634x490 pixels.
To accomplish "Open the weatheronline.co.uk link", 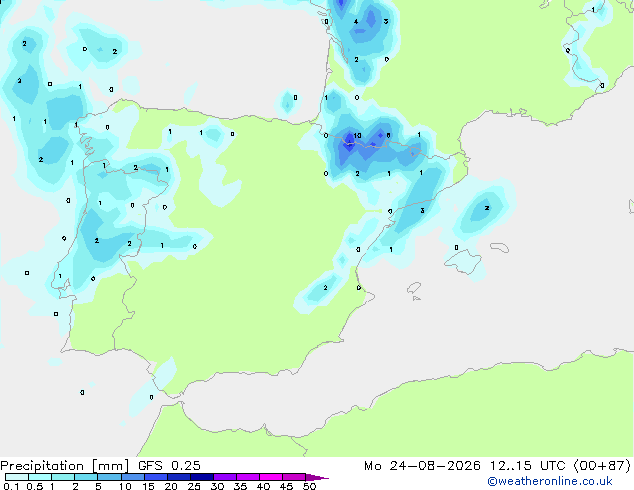I will point(550,481).
